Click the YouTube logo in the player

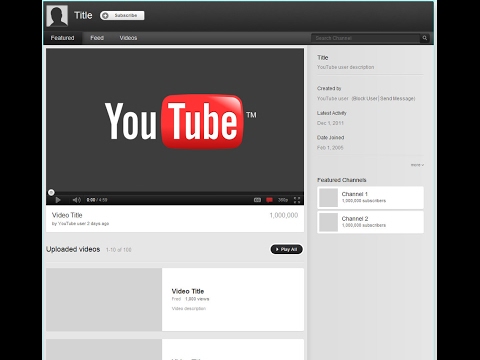(x=180, y=121)
